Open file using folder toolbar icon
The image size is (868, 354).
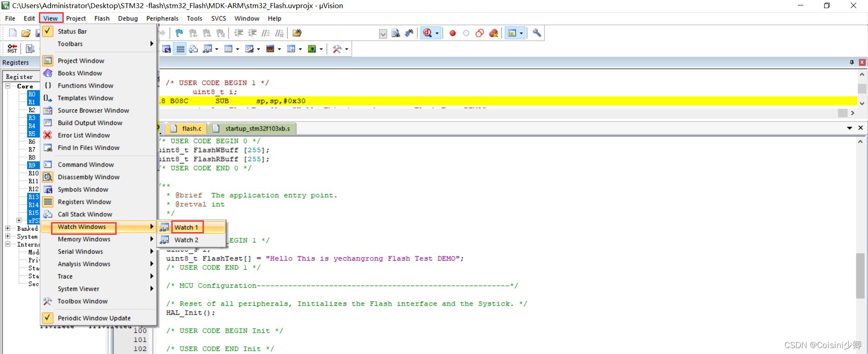[x=26, y=33]
